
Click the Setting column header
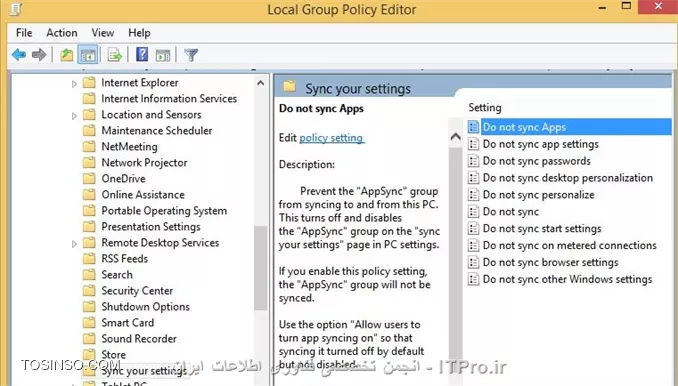click(x=485, y=108)
